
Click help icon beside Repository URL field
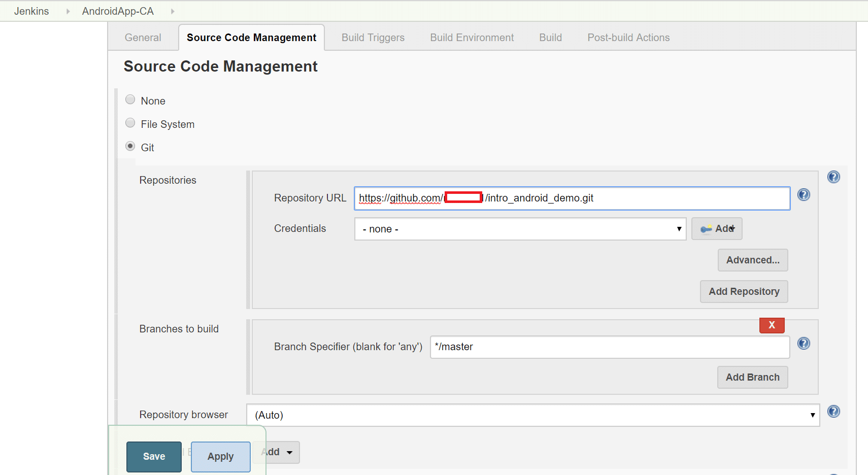[804, 195]
